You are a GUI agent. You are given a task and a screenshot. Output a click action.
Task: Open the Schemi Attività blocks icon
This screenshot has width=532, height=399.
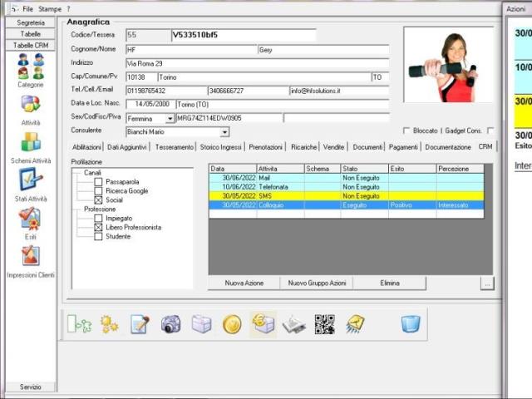[x=31, y=142]
